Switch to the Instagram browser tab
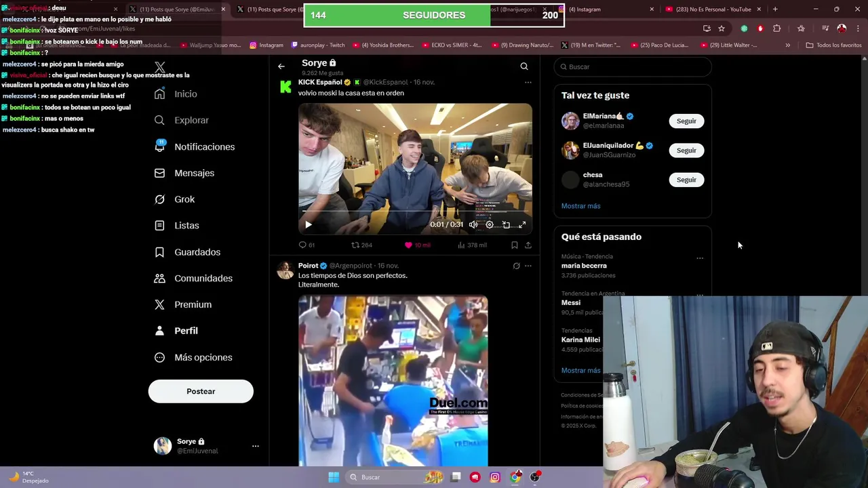 (x=607, y=9)
